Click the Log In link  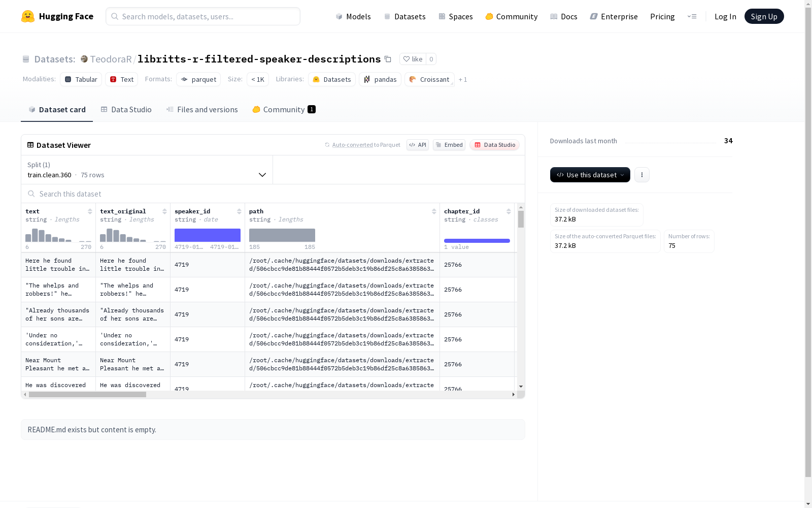point(725,16)
